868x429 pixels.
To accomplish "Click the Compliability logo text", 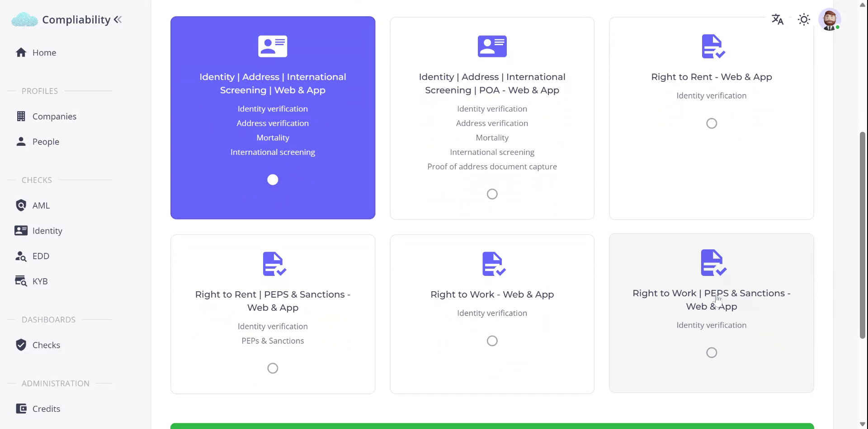I will tap(76, 19).
